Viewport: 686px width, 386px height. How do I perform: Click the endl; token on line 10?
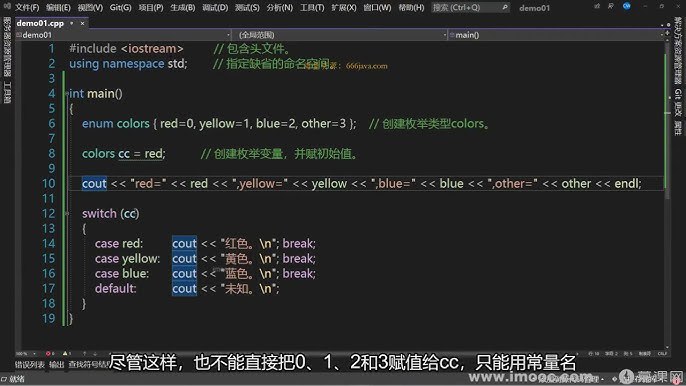(628, 184)
